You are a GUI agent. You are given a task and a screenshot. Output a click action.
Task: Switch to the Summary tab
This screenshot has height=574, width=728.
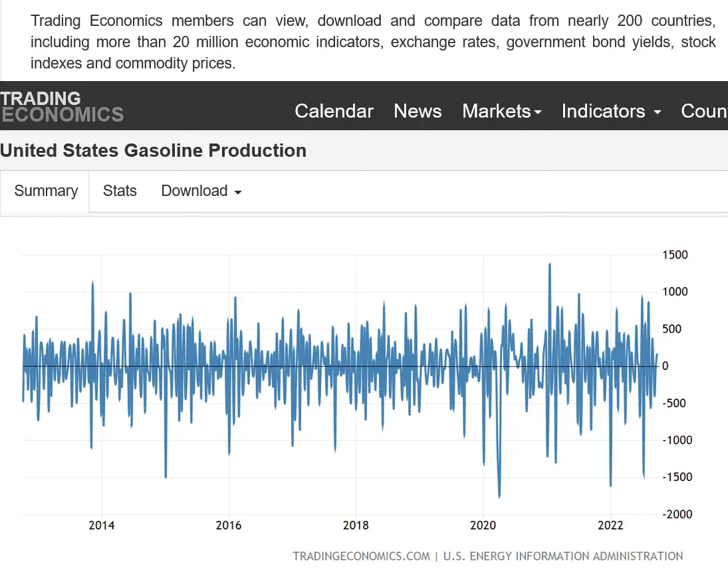point(46,191)
